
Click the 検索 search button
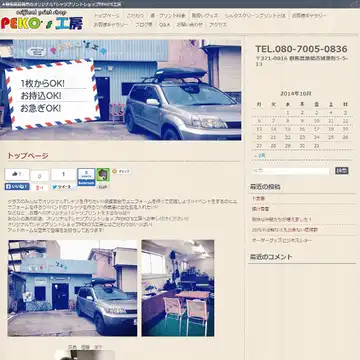[342, 171]
